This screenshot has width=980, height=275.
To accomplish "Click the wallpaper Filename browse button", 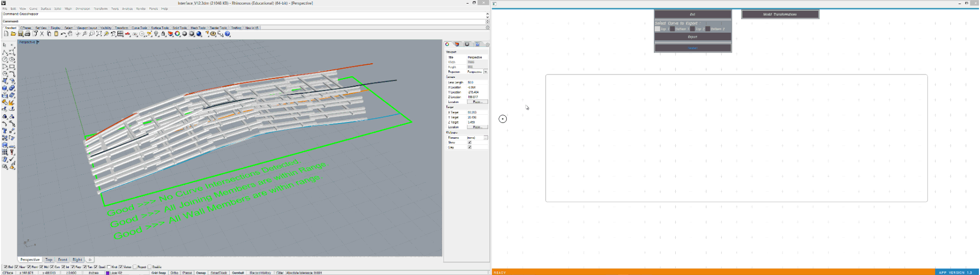I will tap(486, 138).
